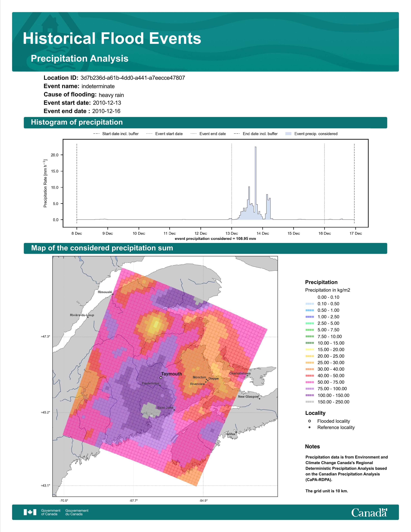Click the 15.00 - 20.00 yellow legend swatch
This screenshot has height=532, width=411.
pos(310,350)
